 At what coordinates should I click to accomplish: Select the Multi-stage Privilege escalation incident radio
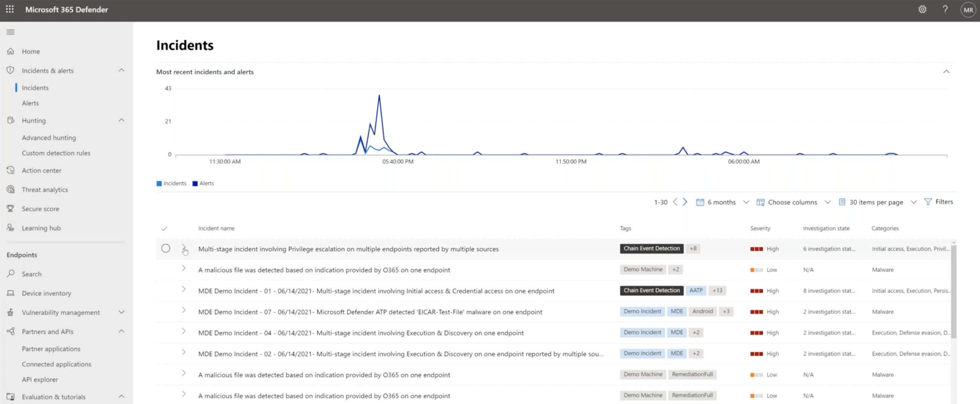point(166,248)
